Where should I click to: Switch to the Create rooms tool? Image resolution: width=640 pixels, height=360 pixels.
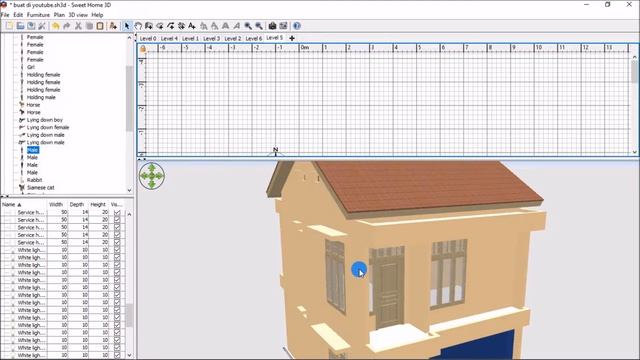point(160,26)
